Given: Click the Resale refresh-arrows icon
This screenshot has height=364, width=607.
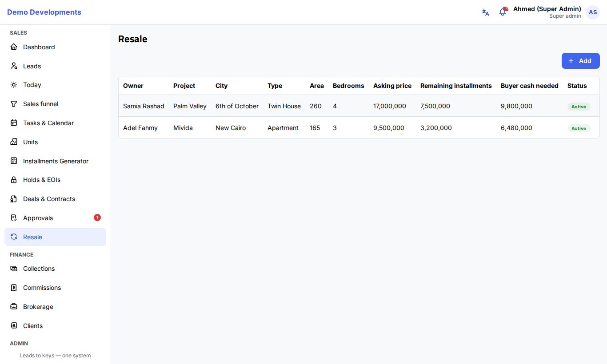Looking at the screenshot, I should 14,237.
